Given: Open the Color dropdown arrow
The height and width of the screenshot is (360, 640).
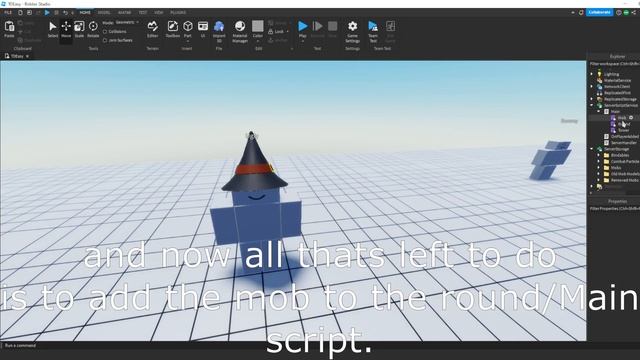Looking at the screenshot, I should [258, 41].
